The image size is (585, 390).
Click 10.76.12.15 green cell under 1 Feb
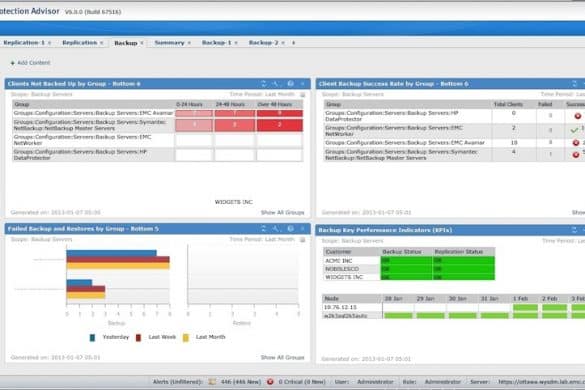click(525, 308)
